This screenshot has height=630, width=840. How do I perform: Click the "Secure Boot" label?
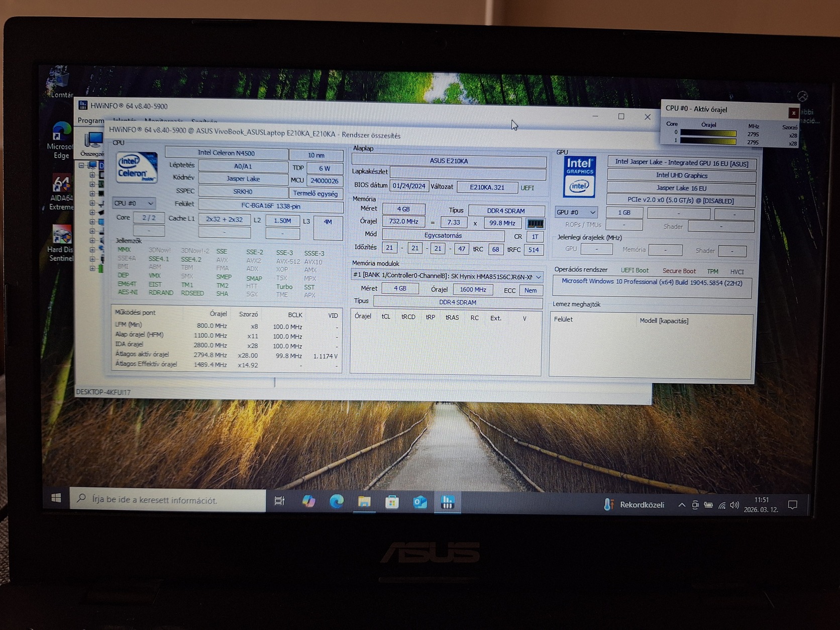pos(679,271)
